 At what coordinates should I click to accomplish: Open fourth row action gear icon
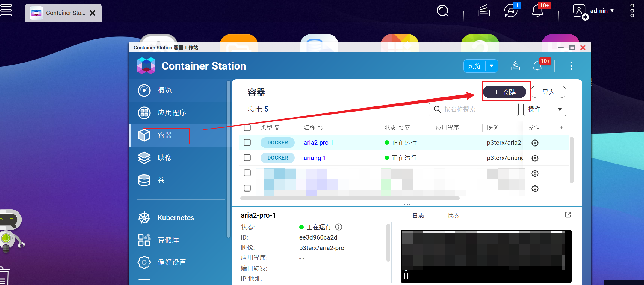click(x=535, y=189)
